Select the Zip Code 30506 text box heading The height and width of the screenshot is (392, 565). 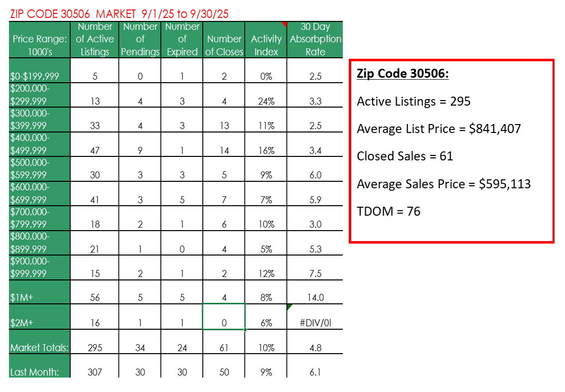403,74
